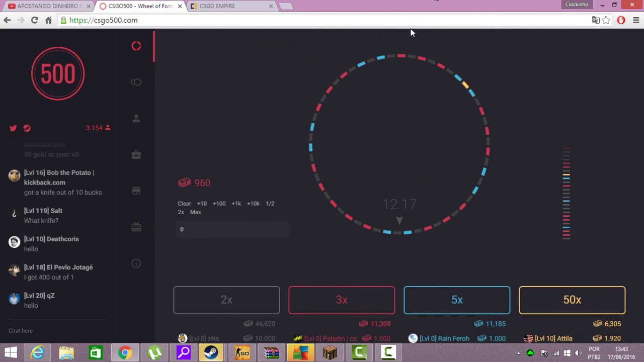Open the Minecraft taskbar icon
This screenshot has width=644, height=362.
(x=330, y=352)
